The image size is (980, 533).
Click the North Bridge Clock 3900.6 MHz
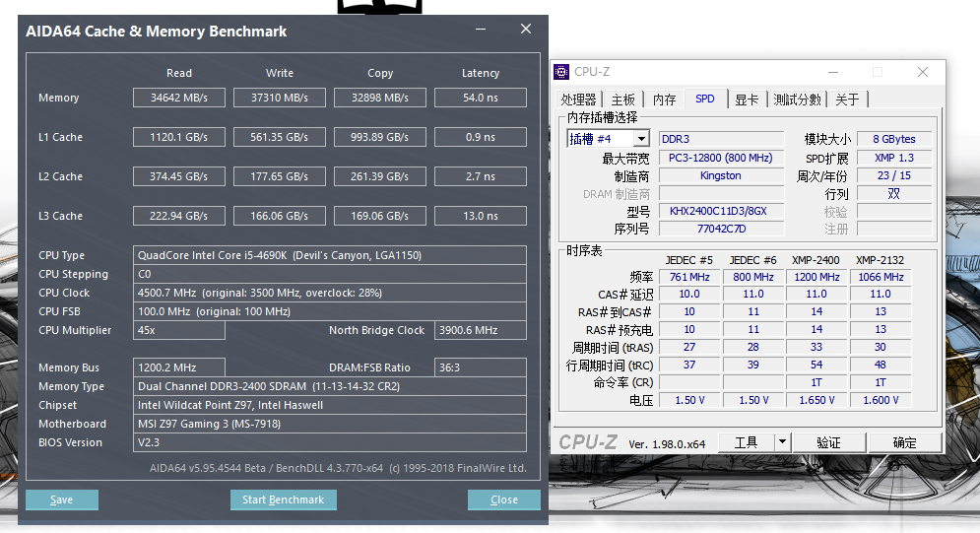pos(481,330)
